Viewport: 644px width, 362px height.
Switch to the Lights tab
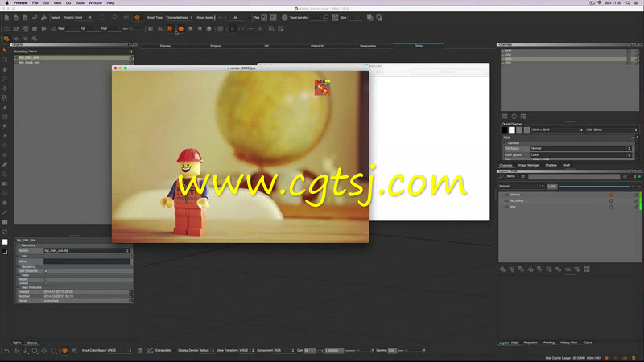(17, 343)
